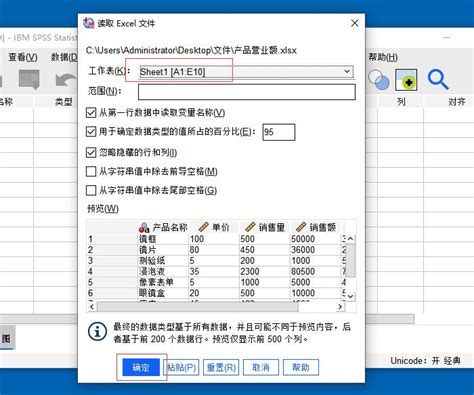Uncheck ignore hidden rows and columns
This screenshot has height=395, width=474.
[91, 152]
